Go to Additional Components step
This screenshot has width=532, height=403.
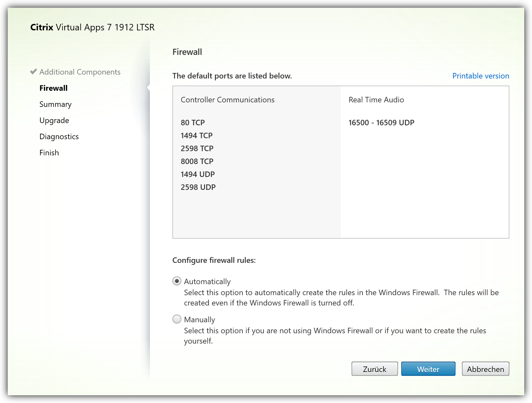click(x=80, y=72)
